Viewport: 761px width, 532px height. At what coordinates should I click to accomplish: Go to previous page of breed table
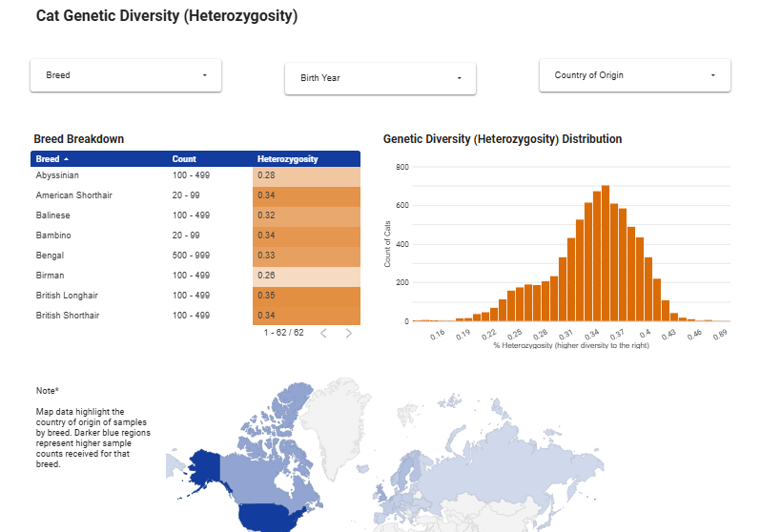tap(323, 333)
